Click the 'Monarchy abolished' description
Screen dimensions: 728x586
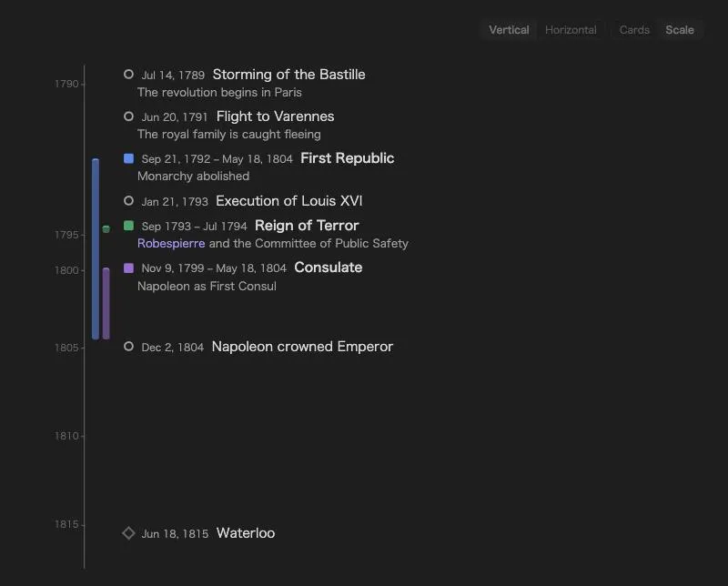(x=193, y=176)
